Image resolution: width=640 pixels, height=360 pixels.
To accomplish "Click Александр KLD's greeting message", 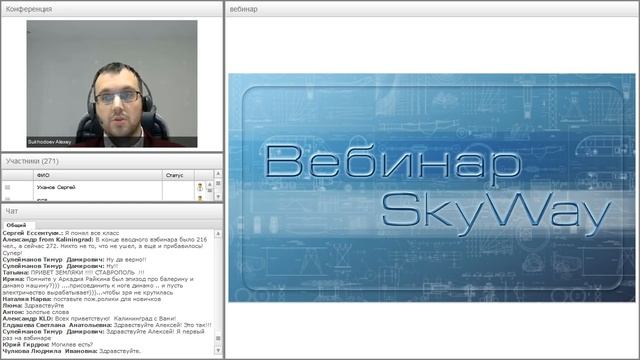I will [89, 318].
